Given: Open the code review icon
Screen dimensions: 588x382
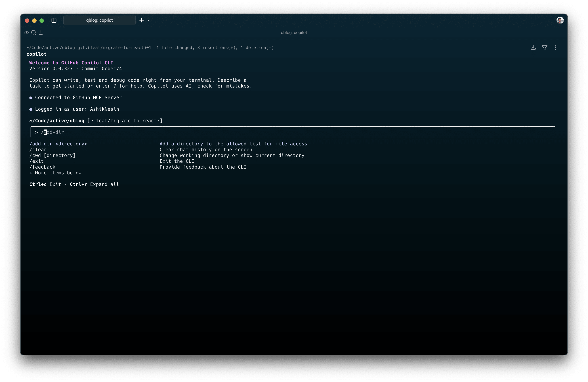Looking at the screenshot, I should pyautogui.click(x=26, y=33).
